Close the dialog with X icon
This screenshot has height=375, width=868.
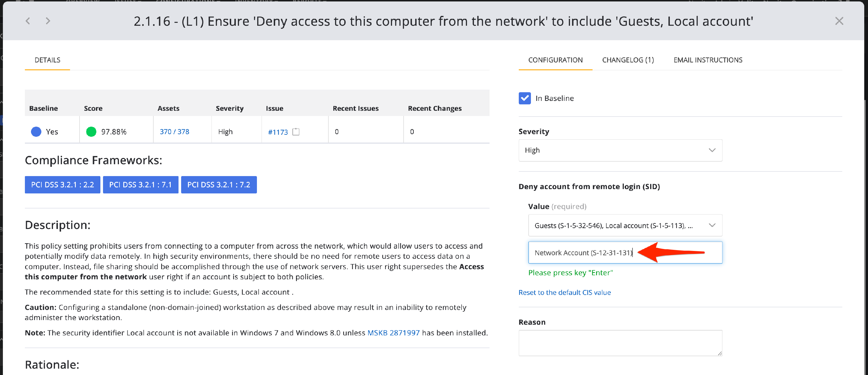point(839,21)
